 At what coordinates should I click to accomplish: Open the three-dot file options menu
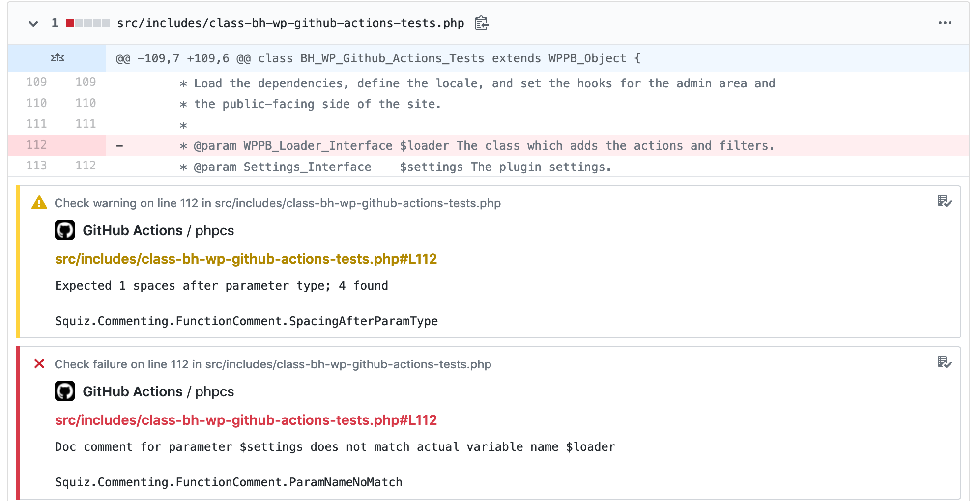(x=945, y=23)
